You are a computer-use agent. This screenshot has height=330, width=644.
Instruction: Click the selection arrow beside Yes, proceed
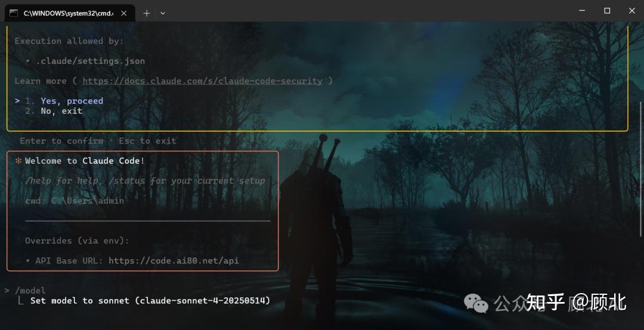click(17, 101)
